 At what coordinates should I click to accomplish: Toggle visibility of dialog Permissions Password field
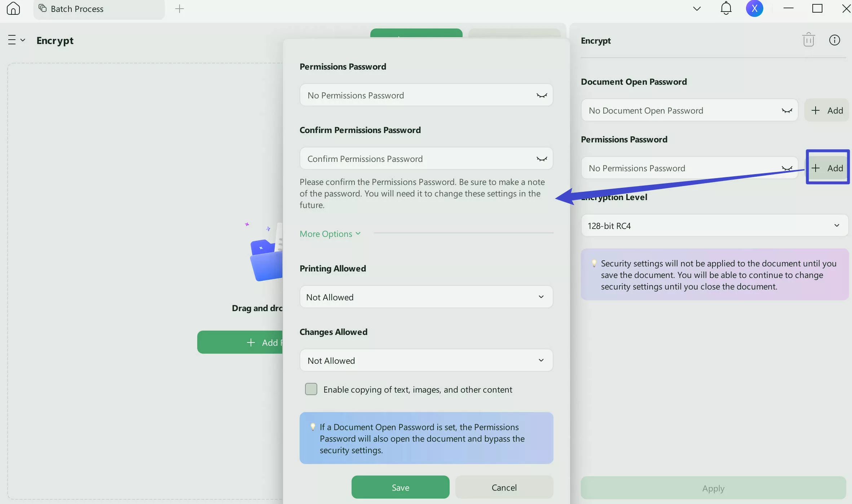[x=542, y=96]
